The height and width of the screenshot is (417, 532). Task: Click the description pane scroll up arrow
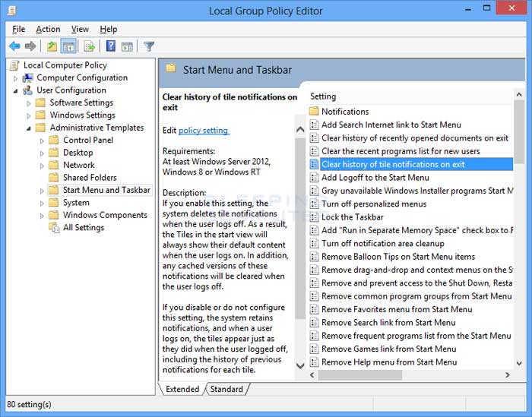click(300, 130)
